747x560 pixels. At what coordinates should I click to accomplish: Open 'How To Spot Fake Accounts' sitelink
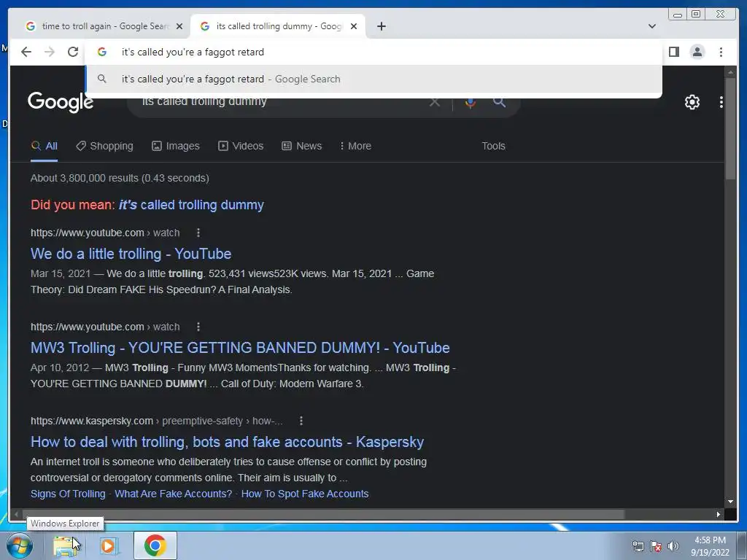click(x=305, y=494)
